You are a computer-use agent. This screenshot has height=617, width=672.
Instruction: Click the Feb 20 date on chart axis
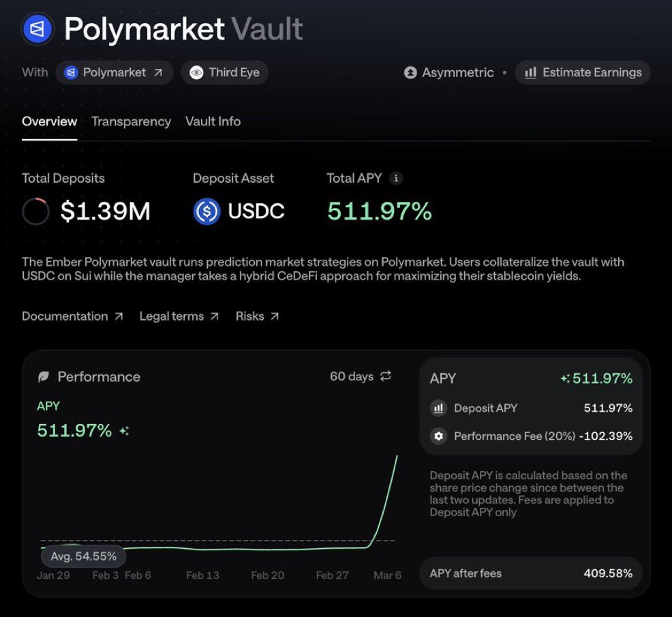point(268,575)
